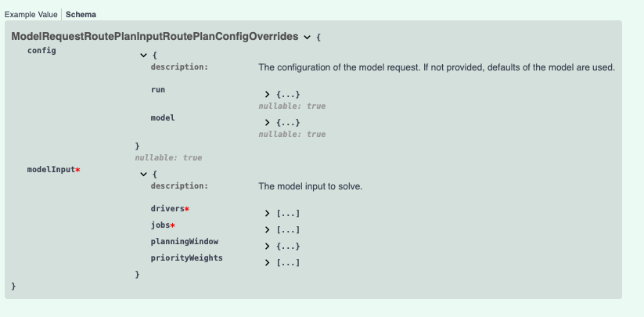Click the planningWindow property label
Screen dimensions: 644x317
184,241
